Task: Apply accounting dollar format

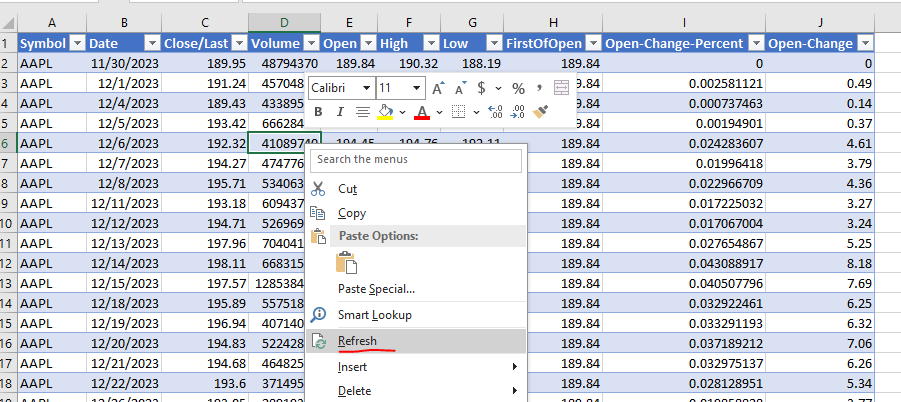Action: 482,88
